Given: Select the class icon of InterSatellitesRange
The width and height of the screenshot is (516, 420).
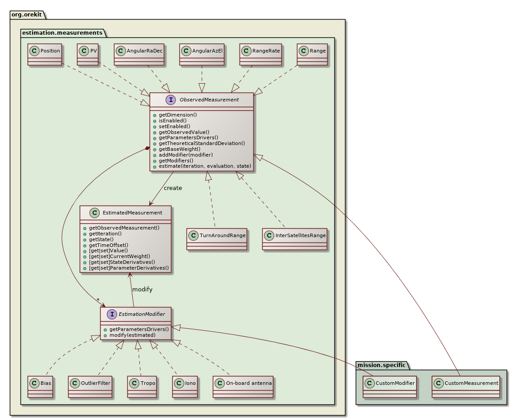Looking at the screenshot, I should pyautogui.click(x=269, y=235).
